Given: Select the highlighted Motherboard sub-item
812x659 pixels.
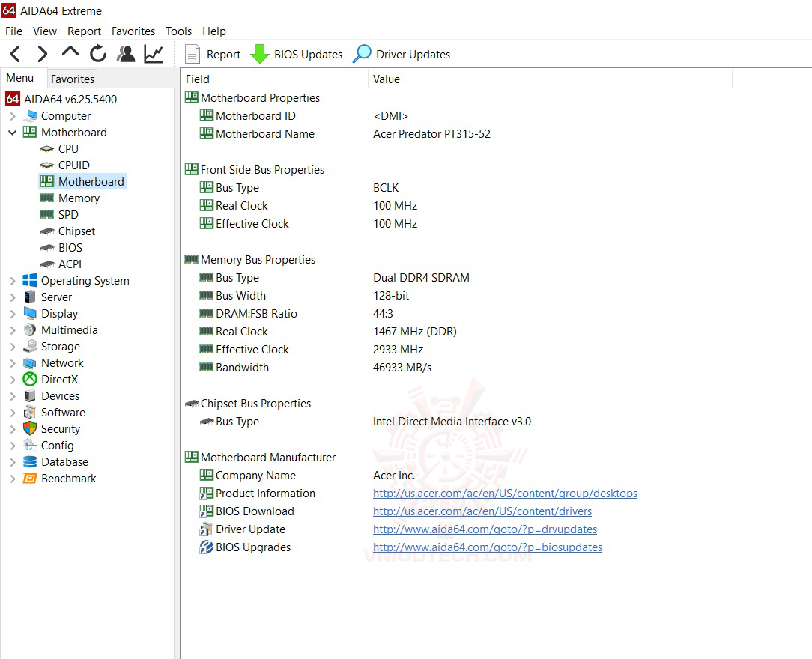Looking at the screenshot, I should [83, 182].
